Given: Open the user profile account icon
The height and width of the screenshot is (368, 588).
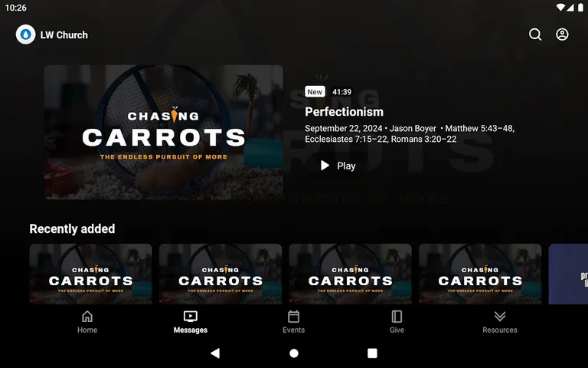Looking at the screenshot, I should point(562,34).
